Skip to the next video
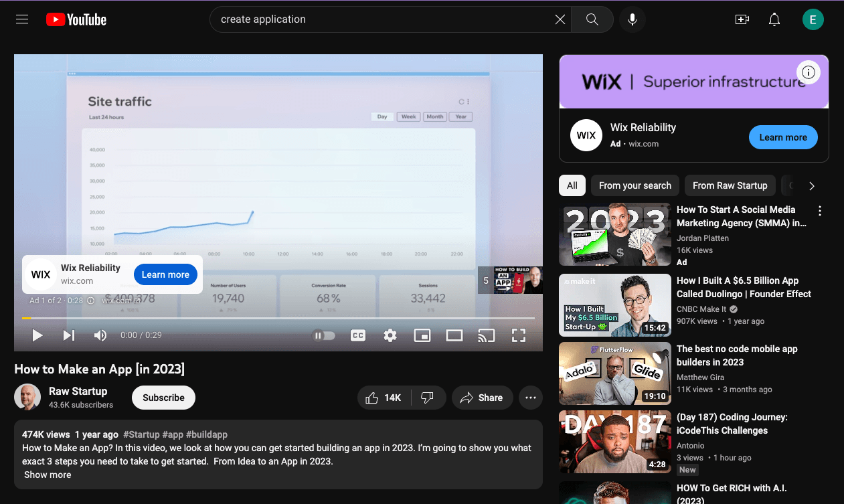Screen dimensions: 844x504 69,335
